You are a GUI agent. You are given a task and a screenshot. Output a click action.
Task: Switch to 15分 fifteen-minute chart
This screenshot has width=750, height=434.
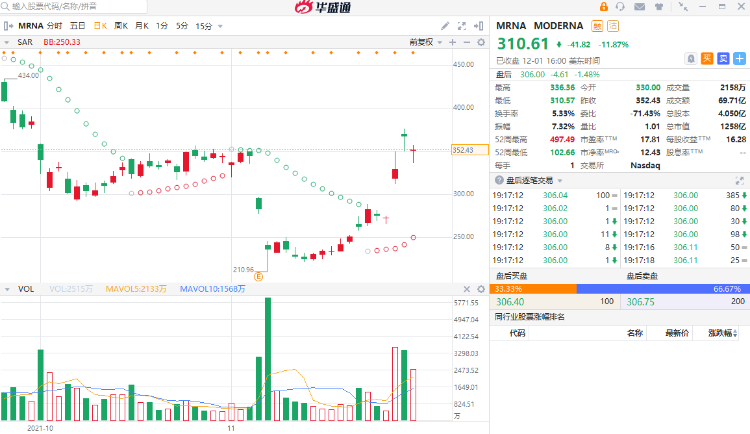204,26
